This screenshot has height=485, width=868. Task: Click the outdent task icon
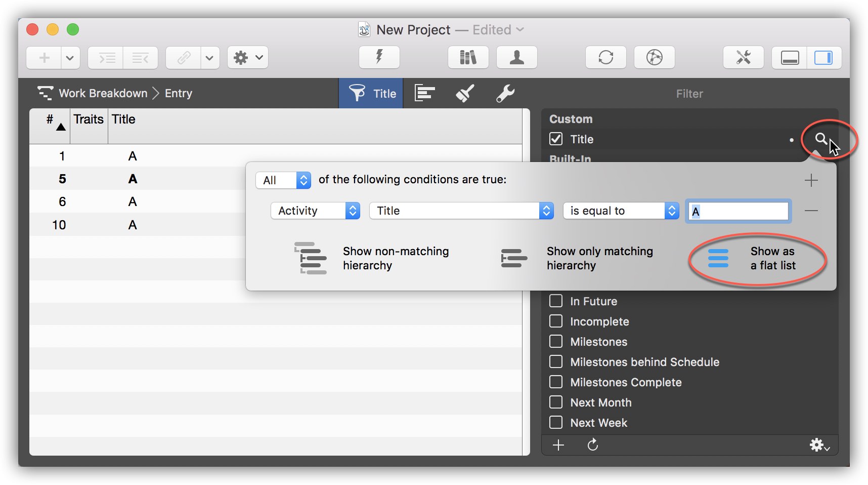point(141,57)
